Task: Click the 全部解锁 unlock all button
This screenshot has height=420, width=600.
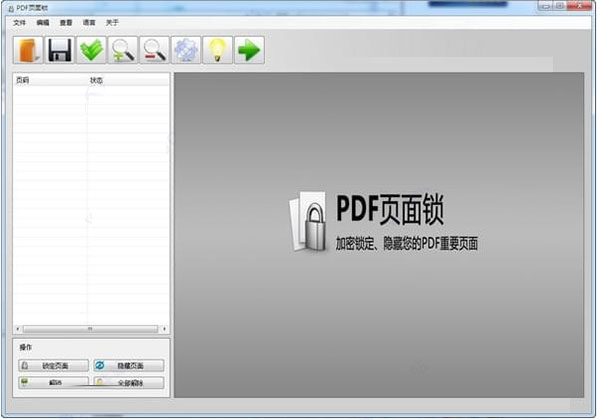Action: pyautogui.click(x=129, y=383)
